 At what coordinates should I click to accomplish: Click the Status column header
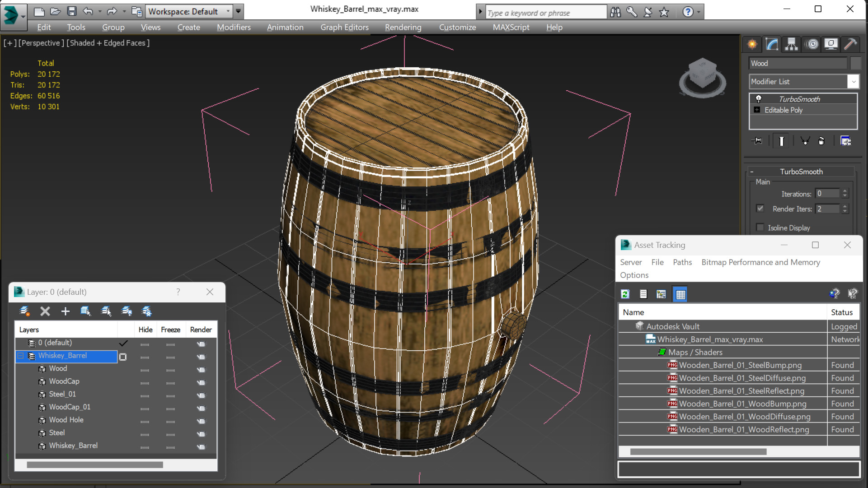click(843, 312)
